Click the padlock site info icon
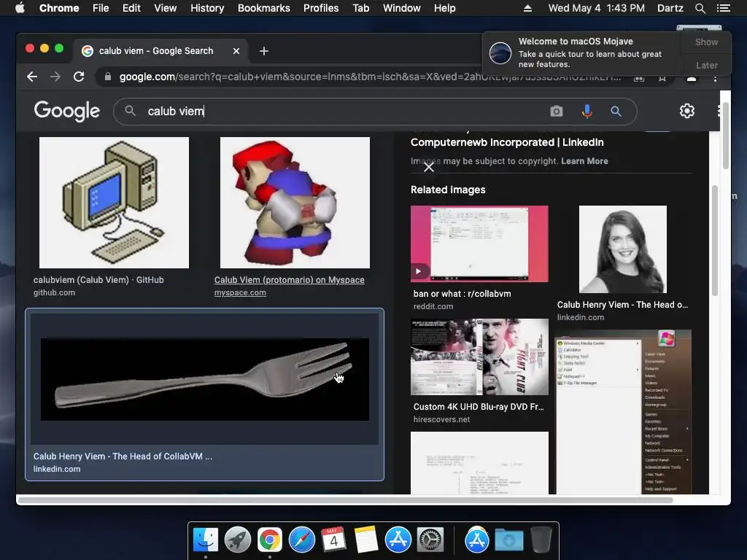The image size is (747, 560). pos(108,77)
